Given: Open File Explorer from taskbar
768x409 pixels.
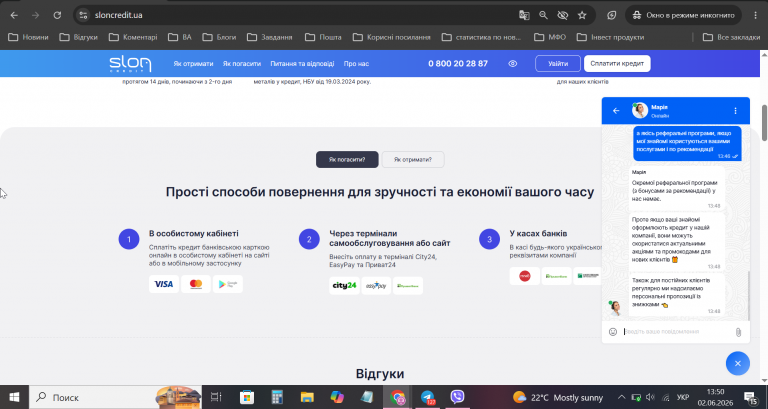Looking at the screenshot, I should [x=307, y=397].
